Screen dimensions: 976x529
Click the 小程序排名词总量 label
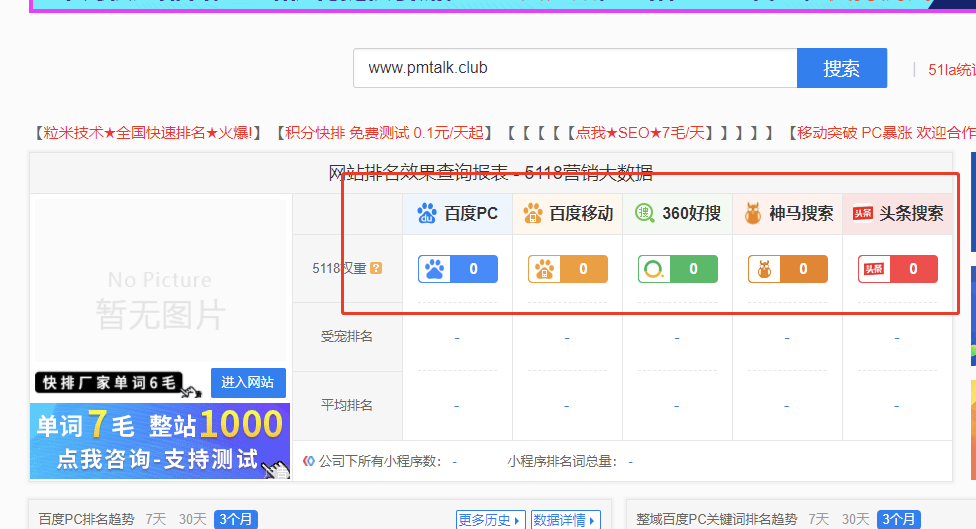coord(562,461)
